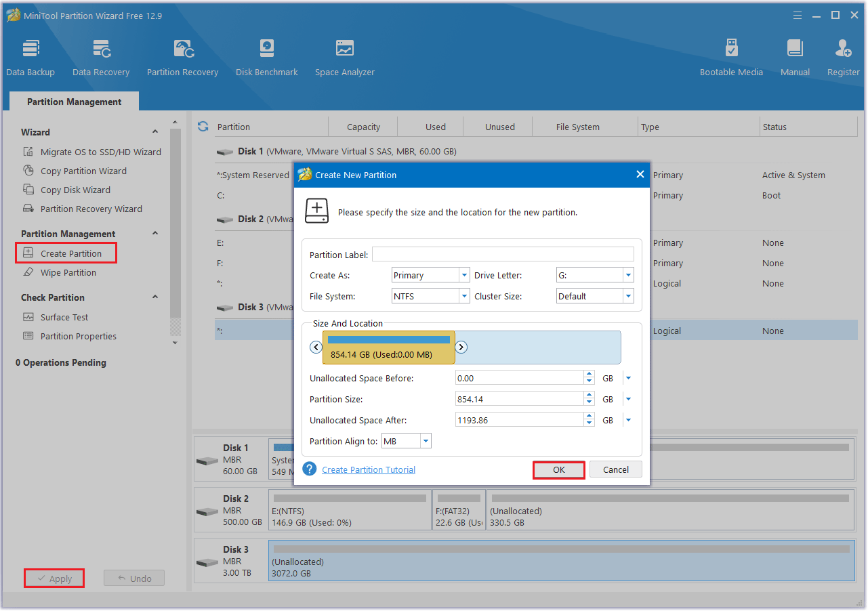Screen dimensions: 868x611
Task: Open the Manual
Action: point(795,58)
